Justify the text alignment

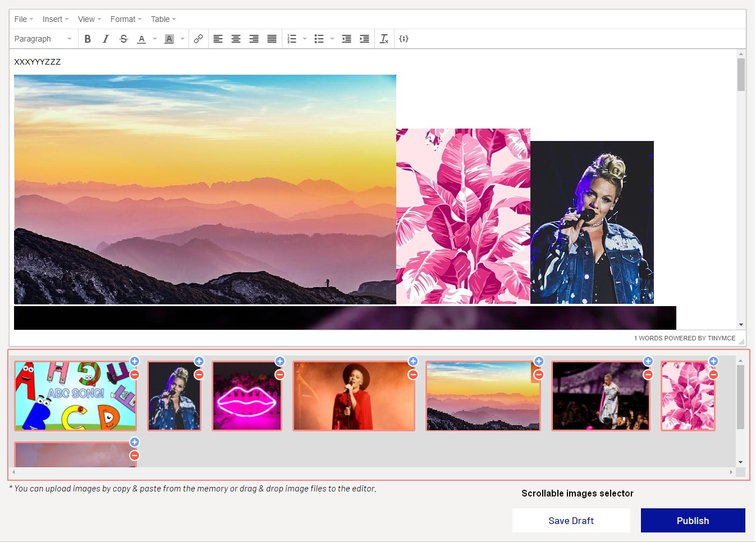tap(272, 39)
